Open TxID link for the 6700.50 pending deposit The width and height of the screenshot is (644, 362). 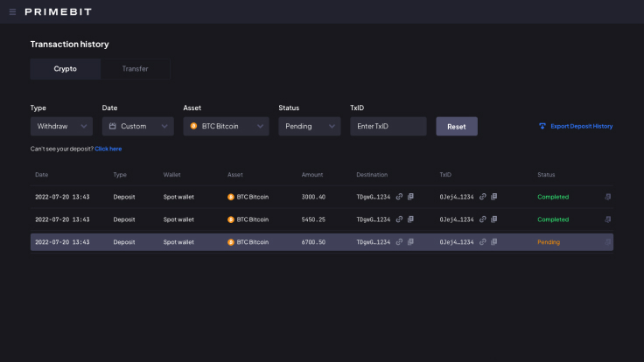tap(483, 242)
